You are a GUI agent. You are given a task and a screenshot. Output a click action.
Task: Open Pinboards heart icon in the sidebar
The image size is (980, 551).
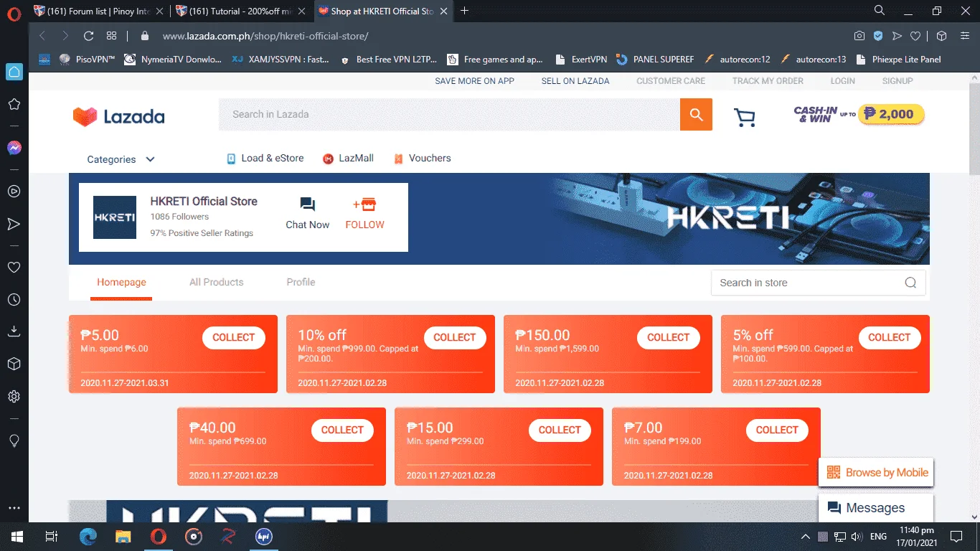(14, 267)
